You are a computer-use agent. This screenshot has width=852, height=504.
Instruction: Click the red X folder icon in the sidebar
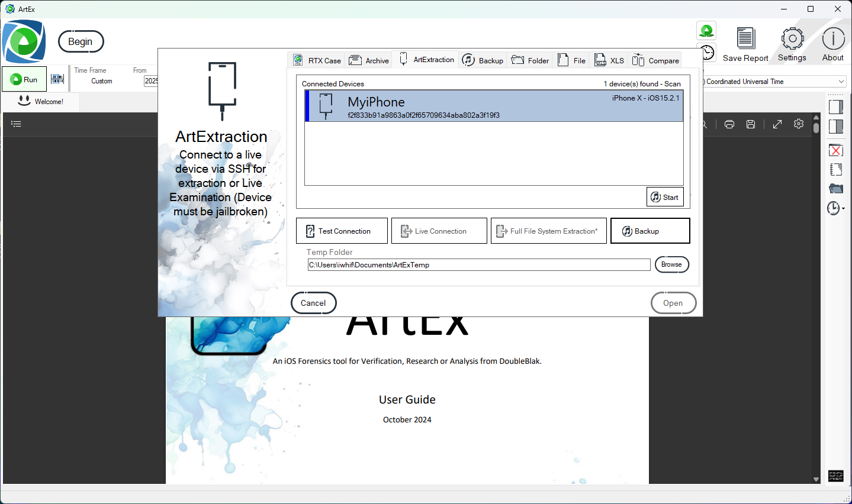[835, 150]
